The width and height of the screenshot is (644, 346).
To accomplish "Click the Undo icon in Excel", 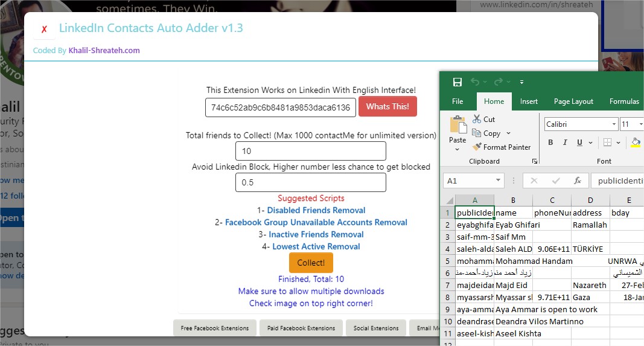I will click(475, 82).
